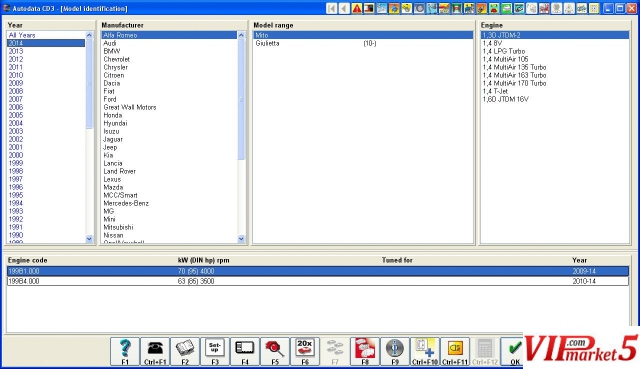Image resolution: width=640 pixels, height=369 pixels.
Task: Select the 1,4 MultiAir 105 engine
Action: [x=555, y=59]
